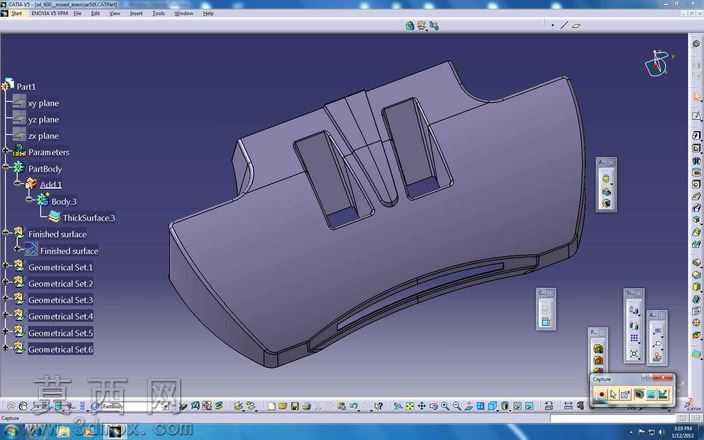Click the red record button in Capture toolbar

(602, 395)
